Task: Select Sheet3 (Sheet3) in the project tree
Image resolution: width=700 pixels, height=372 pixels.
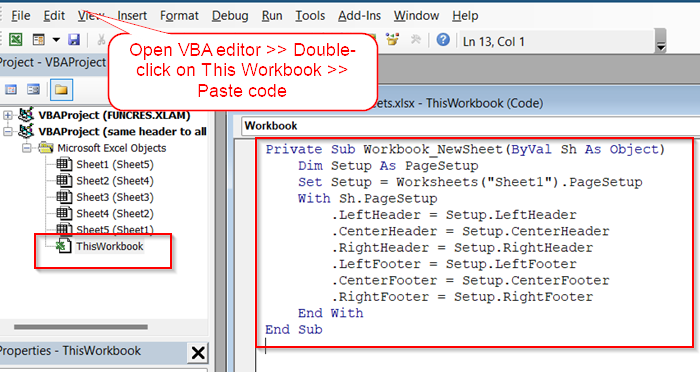Action: 115,197
